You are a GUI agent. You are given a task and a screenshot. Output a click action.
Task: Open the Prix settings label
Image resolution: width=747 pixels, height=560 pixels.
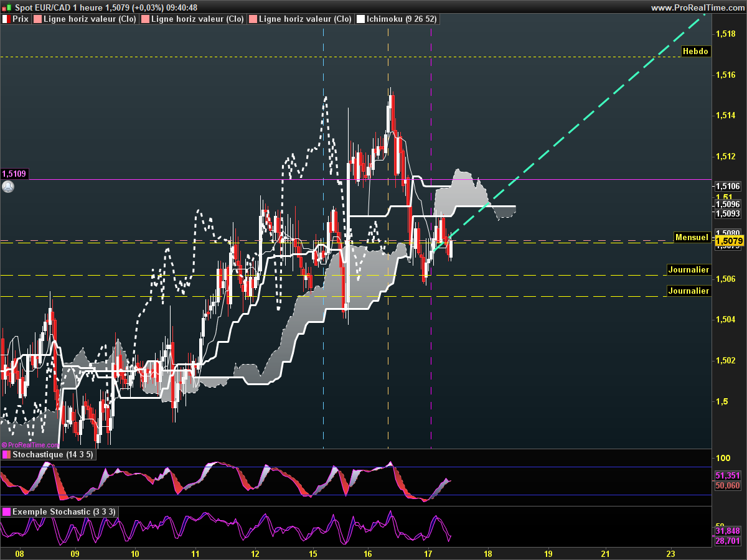21,19
